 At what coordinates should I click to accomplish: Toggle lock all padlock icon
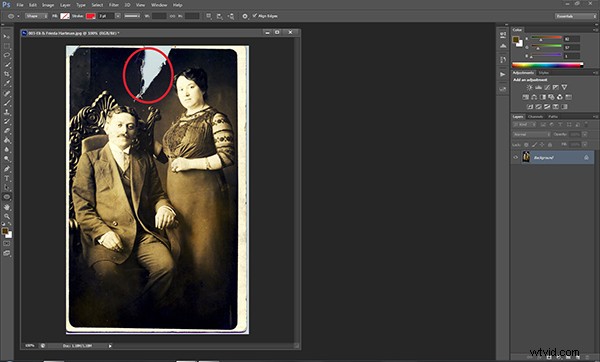[x=550, y=145]
